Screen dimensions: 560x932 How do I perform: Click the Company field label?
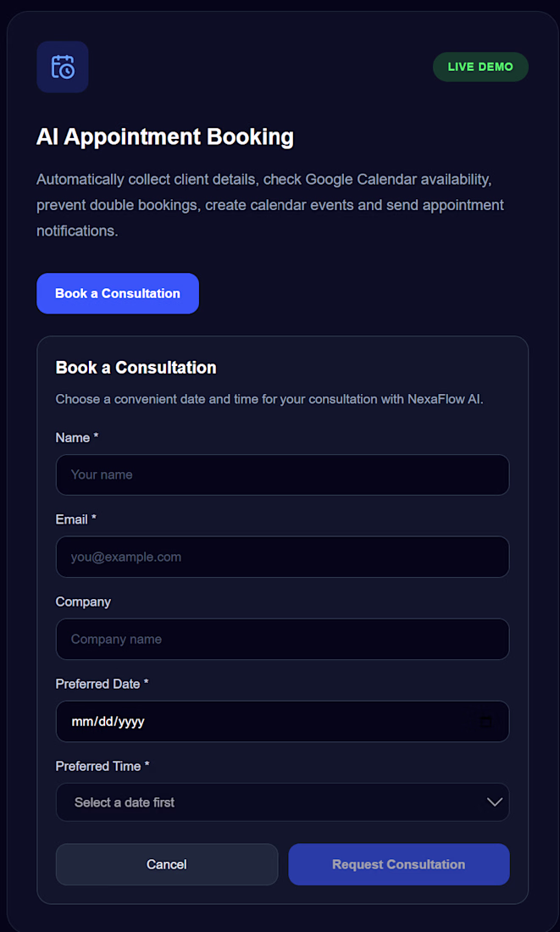[83, 602]
